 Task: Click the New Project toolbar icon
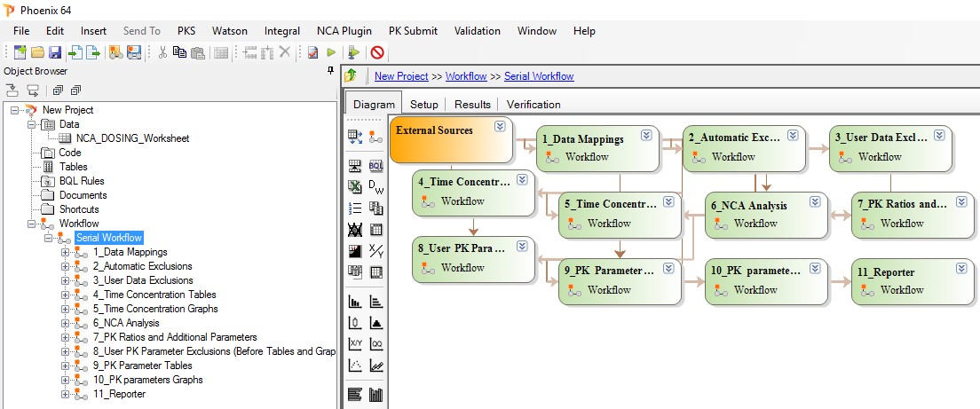[20, 52]
